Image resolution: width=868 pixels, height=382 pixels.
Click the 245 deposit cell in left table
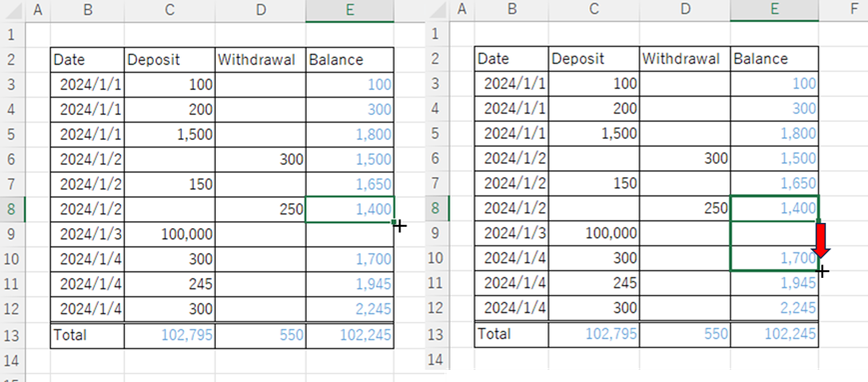[x=170, y=284]
